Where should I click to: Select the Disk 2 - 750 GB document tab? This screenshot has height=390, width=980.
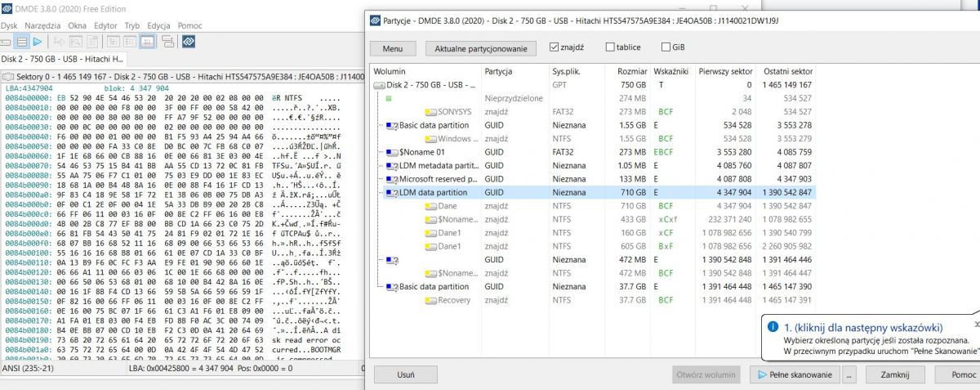click(63, 59)
